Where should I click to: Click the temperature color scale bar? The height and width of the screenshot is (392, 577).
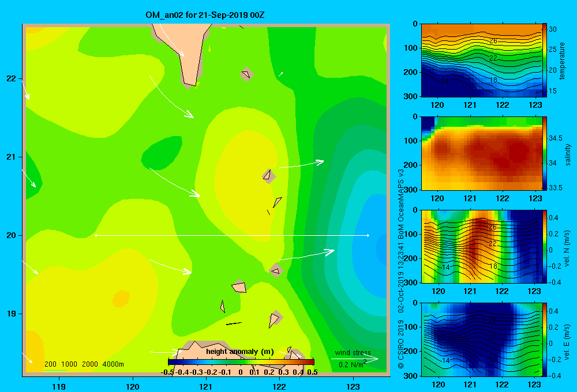[545, 61]
